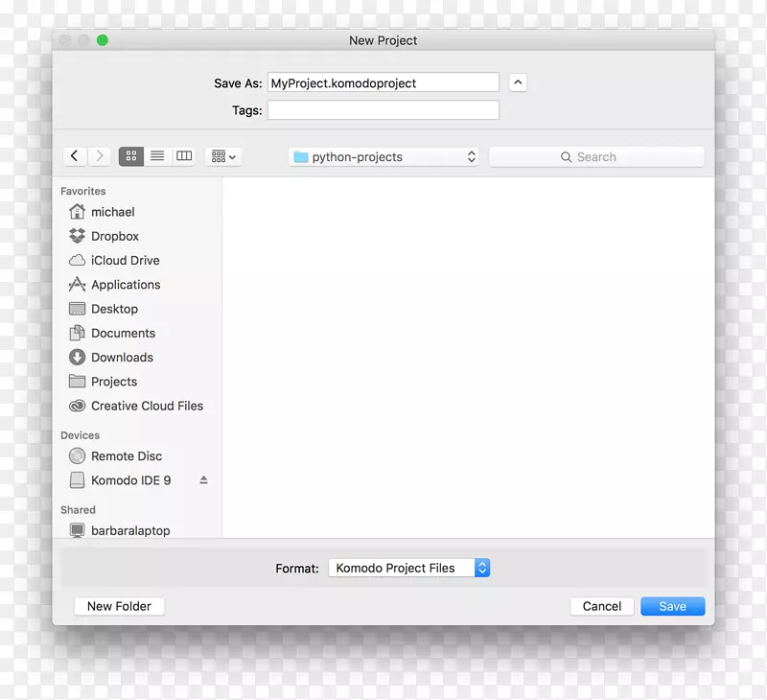Click the Tags input field
Viewport: 767px width, 700px height.
coord(383,110)
